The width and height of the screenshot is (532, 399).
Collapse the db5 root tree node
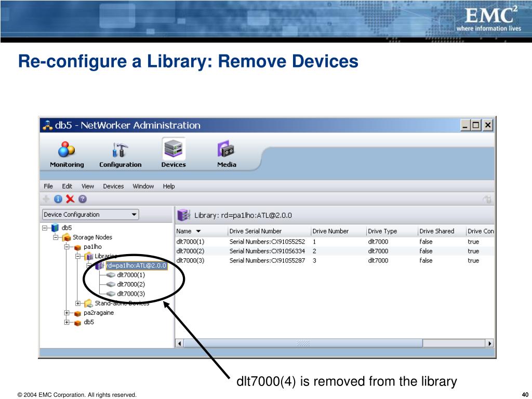click(45, 228)
